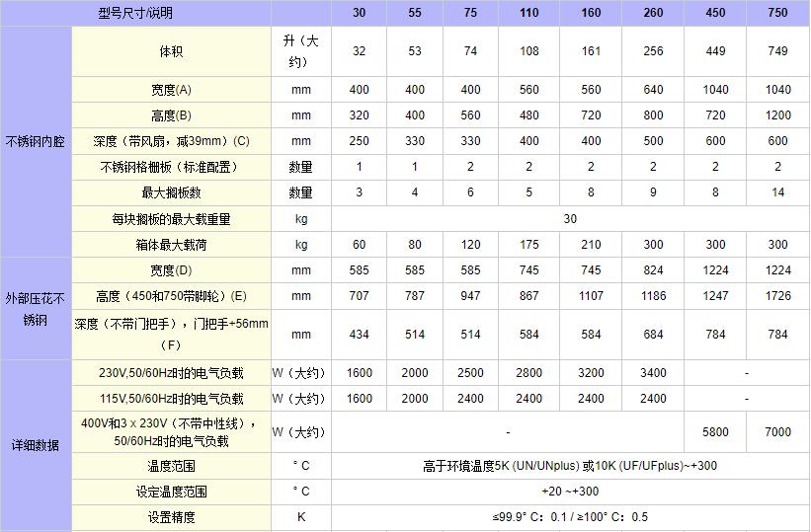The width and height of the screenshot is (811, 532).
Task: Click the value 500 in depth (C) row
Action: (653, 141)
